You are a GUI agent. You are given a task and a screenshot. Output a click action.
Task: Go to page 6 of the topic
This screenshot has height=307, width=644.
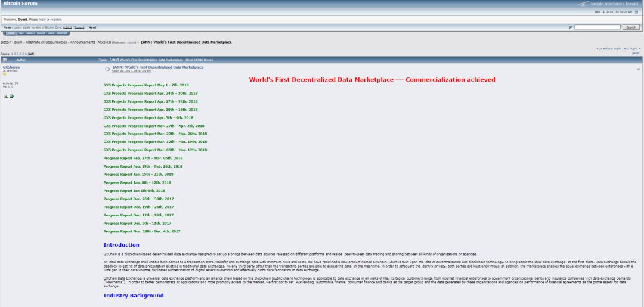tap(26, 54)
